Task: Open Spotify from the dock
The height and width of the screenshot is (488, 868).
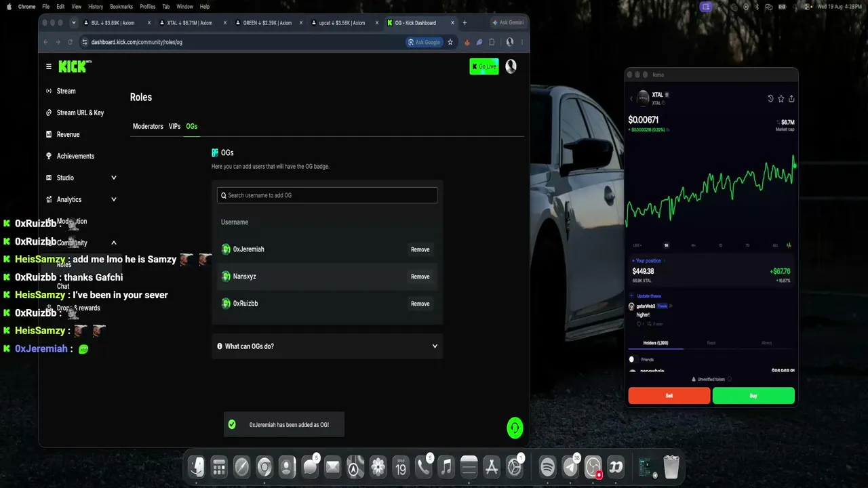Action: (x=547, y=466)
